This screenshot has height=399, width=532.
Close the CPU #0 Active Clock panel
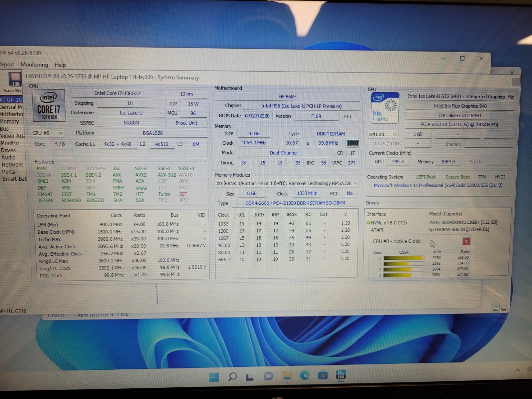(x=466, y=241)
